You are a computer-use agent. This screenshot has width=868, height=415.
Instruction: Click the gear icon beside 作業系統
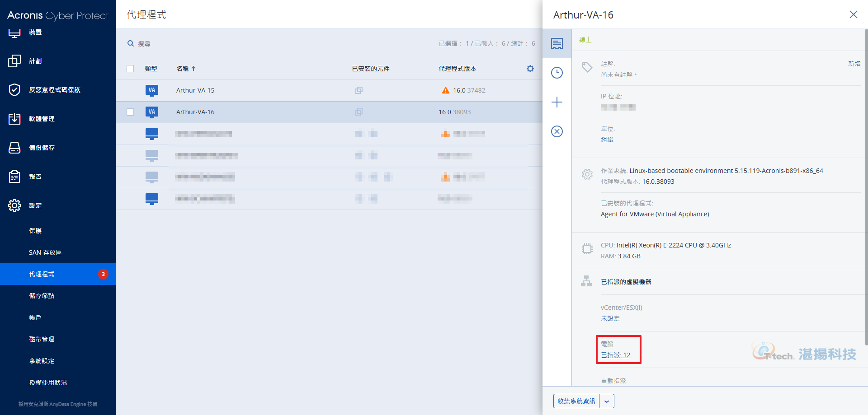587,174
